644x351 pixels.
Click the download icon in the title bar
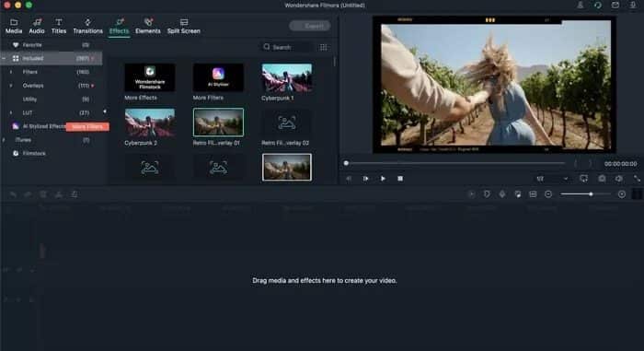click(x=633, y=6)
